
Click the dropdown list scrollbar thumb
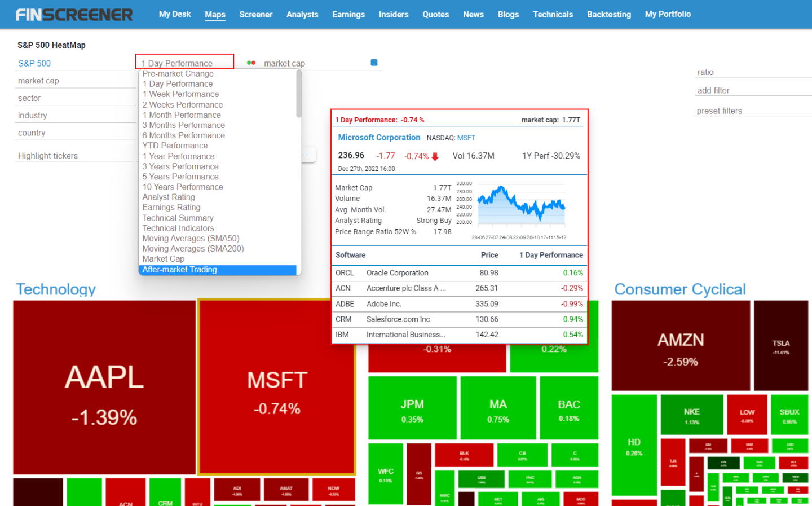tap(299, 94)
